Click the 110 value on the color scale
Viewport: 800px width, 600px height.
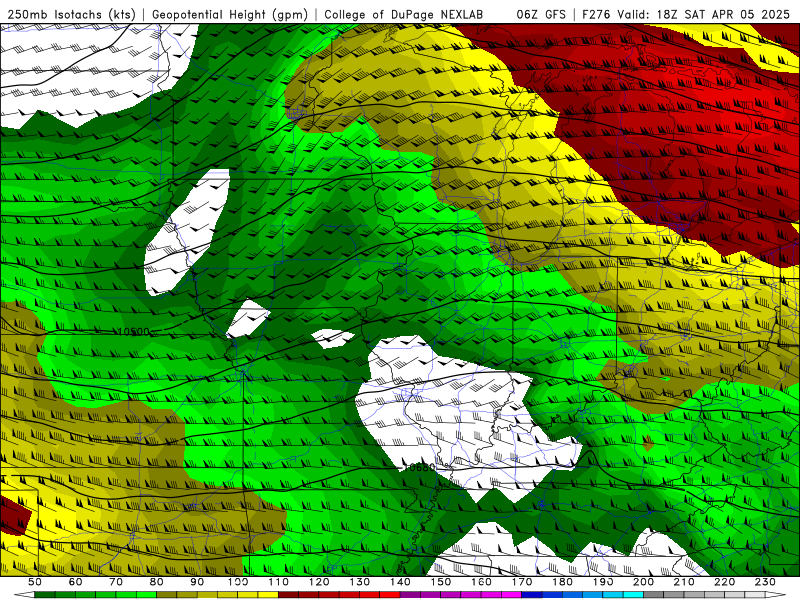(279, 582)
